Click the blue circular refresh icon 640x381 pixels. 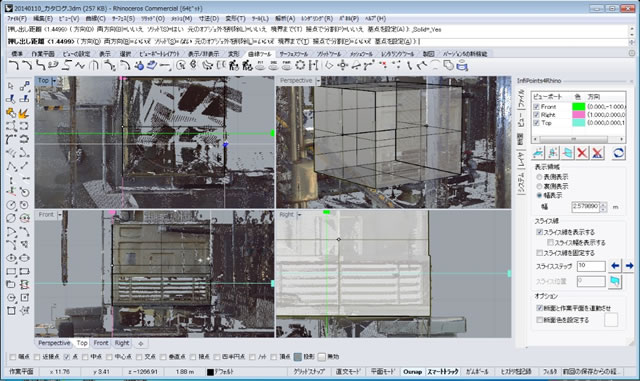(x=618, y=153)
